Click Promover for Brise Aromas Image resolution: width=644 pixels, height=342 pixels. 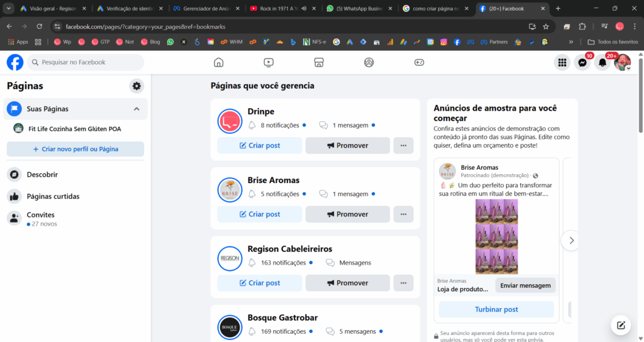[x=347, y=214]
